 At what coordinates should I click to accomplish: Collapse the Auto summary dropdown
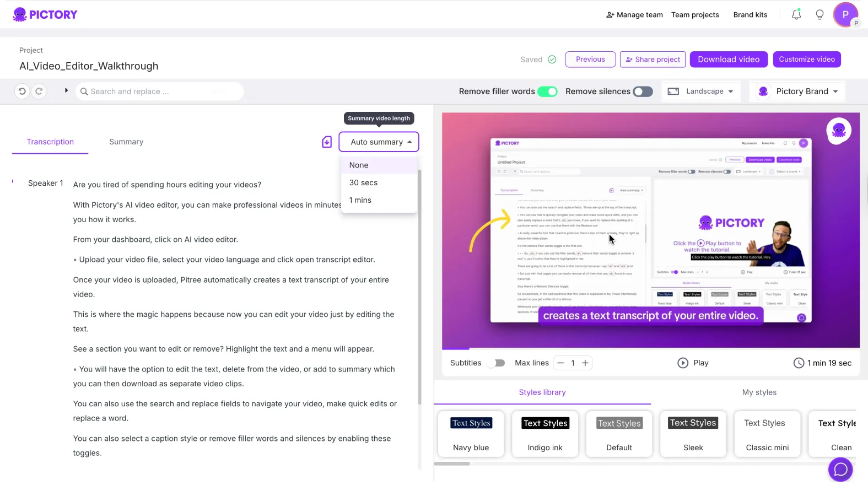(x=379, y=142)
